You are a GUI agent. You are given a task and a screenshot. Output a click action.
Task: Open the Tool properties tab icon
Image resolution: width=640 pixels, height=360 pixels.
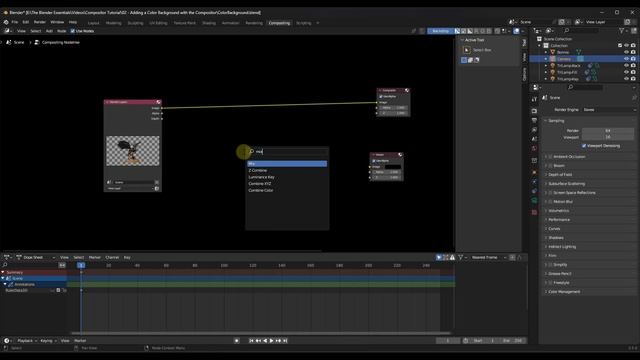tap(534, 99)
